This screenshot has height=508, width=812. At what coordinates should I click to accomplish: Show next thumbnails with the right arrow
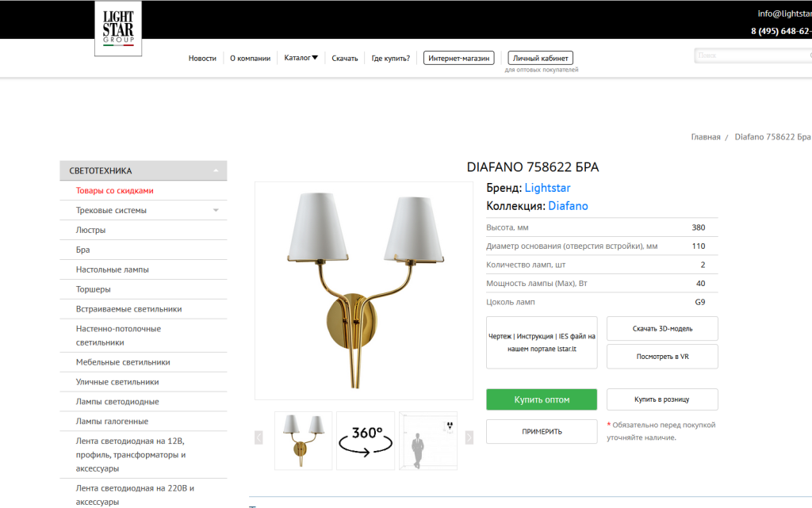coord(469,437)
